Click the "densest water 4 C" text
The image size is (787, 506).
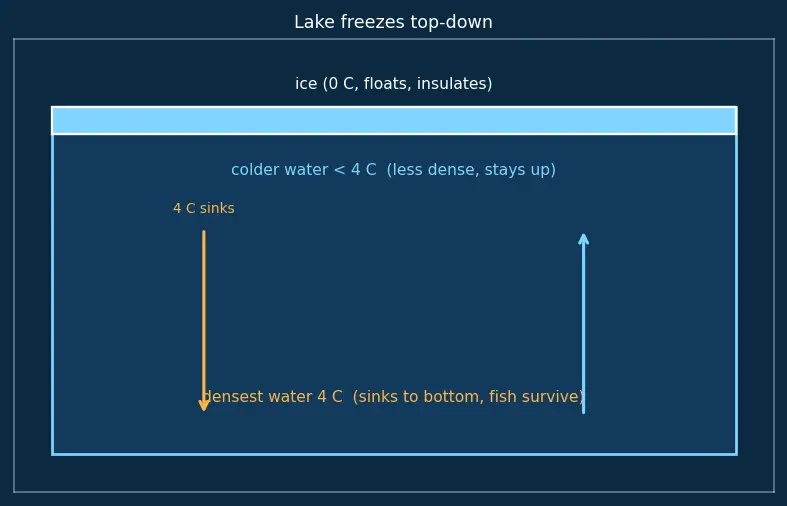click(273, 397)
